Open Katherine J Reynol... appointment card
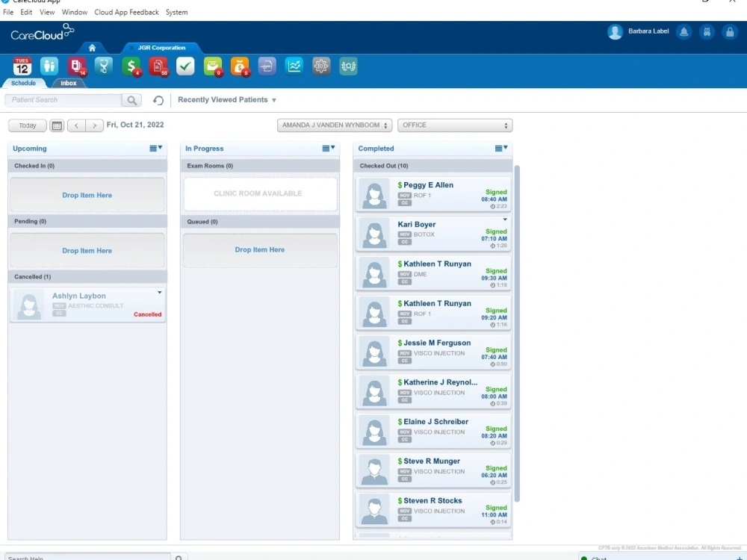This screenshot has height=560, width=747. point(433,391)
